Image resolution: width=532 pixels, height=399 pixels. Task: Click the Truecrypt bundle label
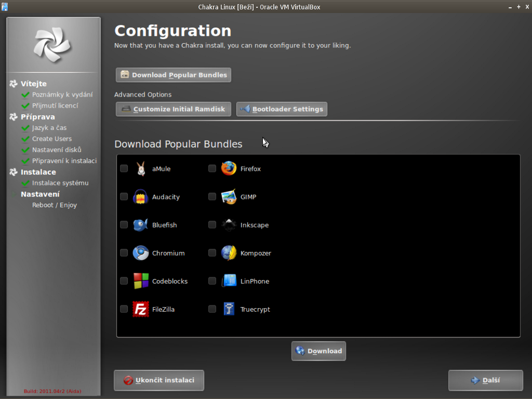click(255, 310)
